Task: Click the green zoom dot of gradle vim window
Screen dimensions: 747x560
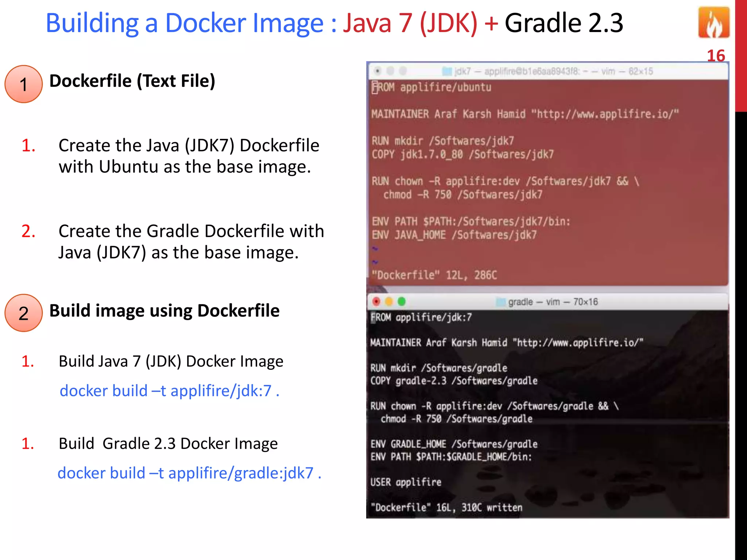Action: (402, 302)
